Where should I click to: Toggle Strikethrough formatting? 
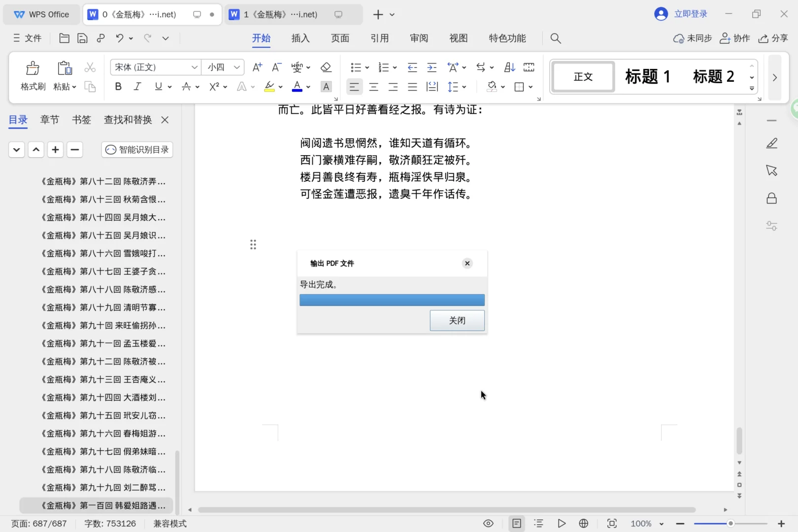[186, 87]
